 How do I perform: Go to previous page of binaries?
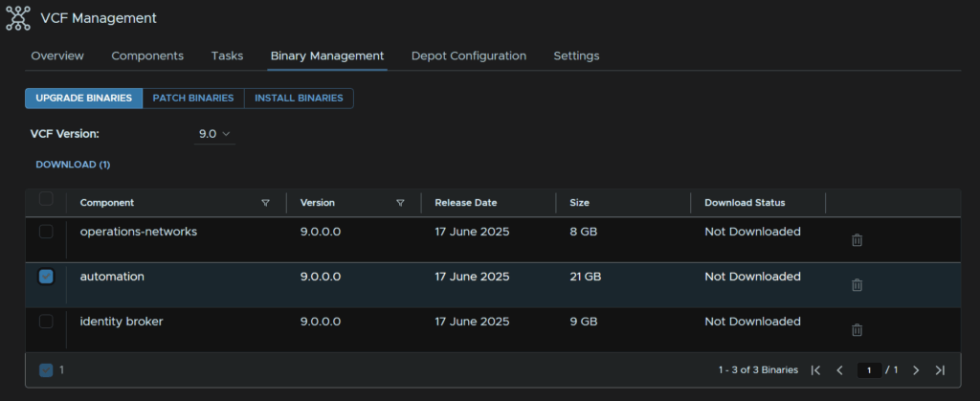point(839,370)
